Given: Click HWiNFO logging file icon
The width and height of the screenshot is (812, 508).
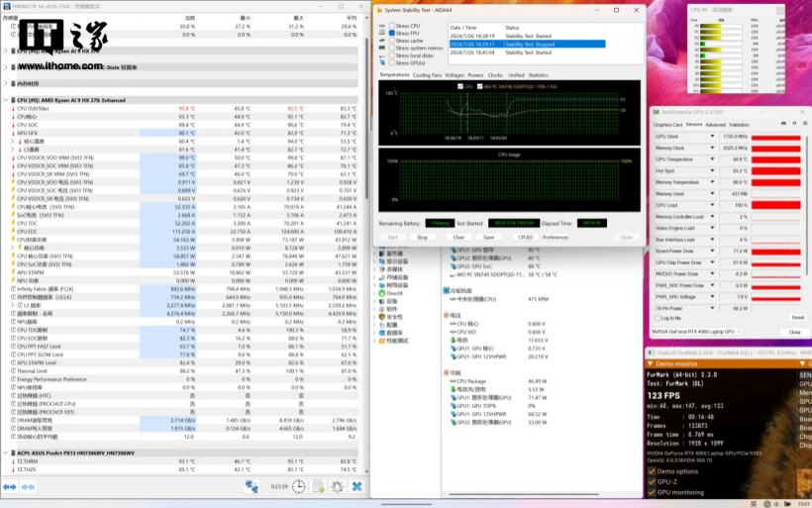Looking at the screenshot, I should (x=319, y=487).
